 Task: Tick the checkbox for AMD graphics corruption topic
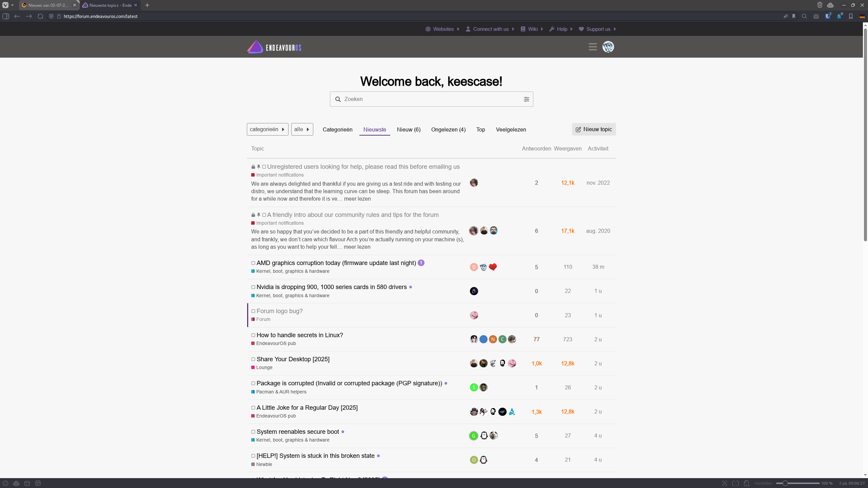point(253,263)
